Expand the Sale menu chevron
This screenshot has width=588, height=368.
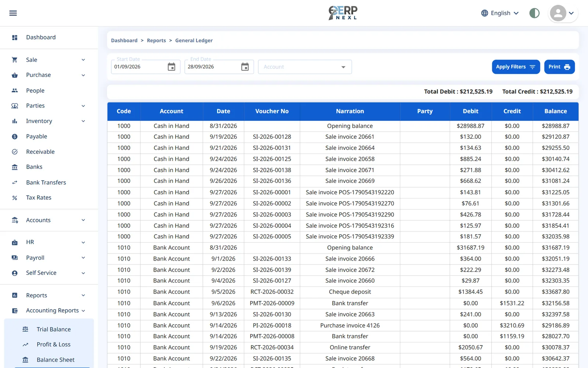[x=83, y=60]
